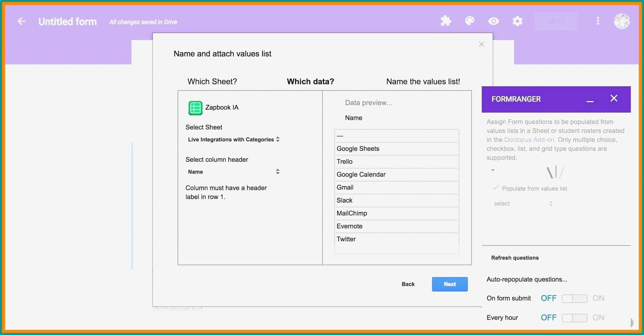644x335 pixels.
Task: Open the Select column header dropdown
Action: (233, 172)
